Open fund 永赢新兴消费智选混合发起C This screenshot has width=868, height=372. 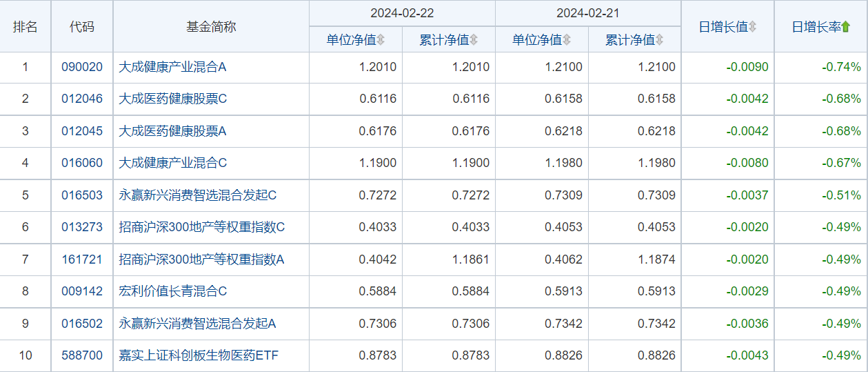click(197, 195)
